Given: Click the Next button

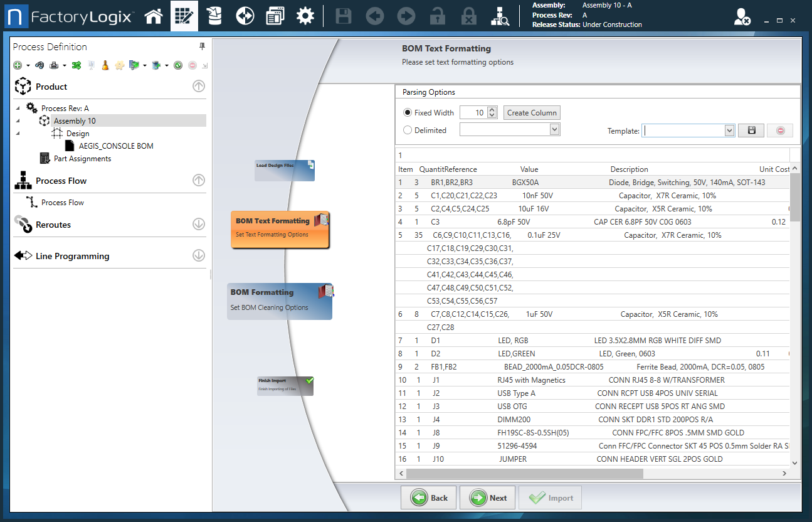Looking at the screenshot, I should (x=487, y=498).
